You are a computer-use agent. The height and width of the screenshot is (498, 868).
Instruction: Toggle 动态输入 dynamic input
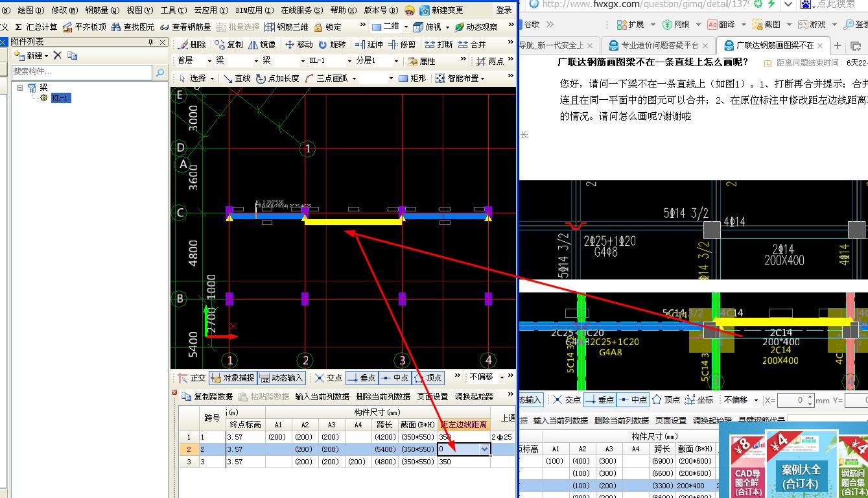click(x=281, y=377)
